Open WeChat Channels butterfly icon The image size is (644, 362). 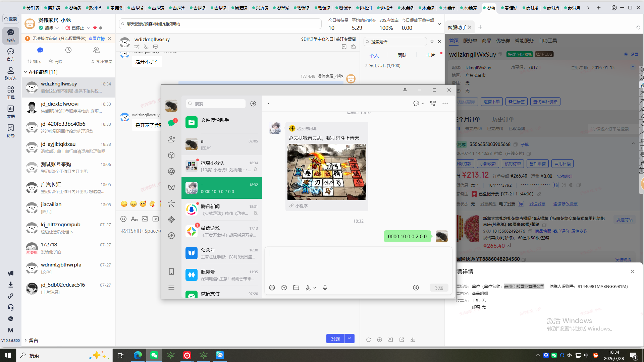[171, 187]
